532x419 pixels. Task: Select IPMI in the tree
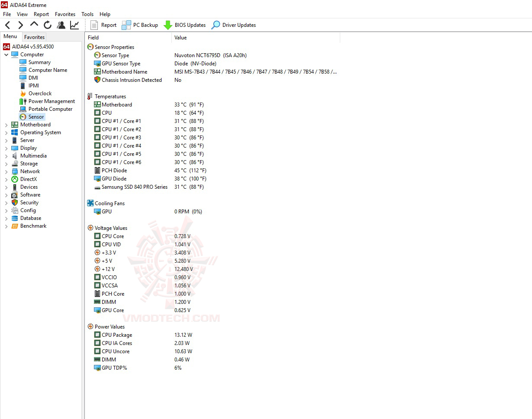(x=34, y=86)
